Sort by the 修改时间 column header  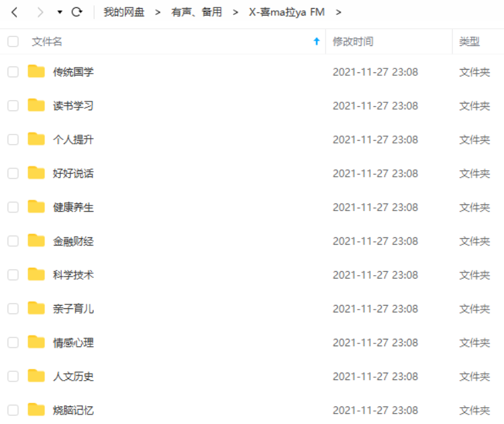353,41
